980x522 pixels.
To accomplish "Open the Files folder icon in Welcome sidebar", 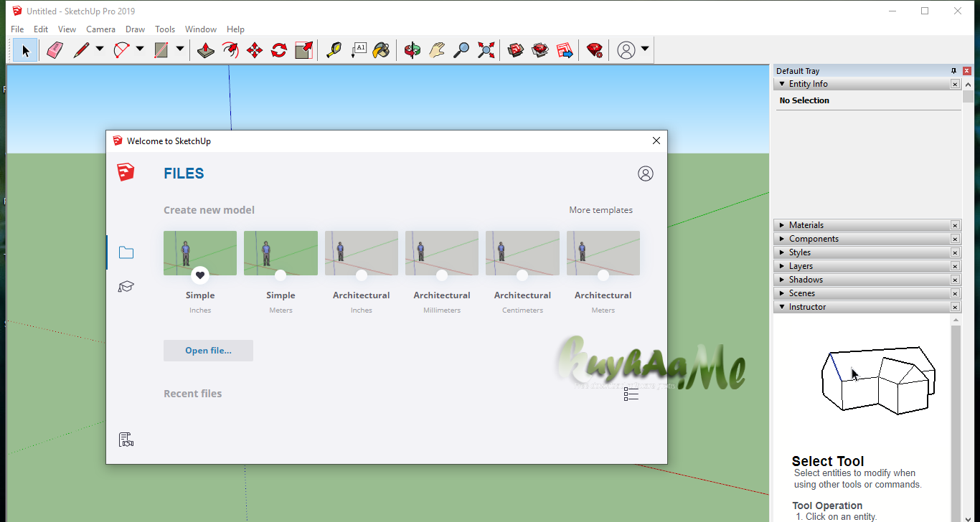I will [x=126, y=252].
